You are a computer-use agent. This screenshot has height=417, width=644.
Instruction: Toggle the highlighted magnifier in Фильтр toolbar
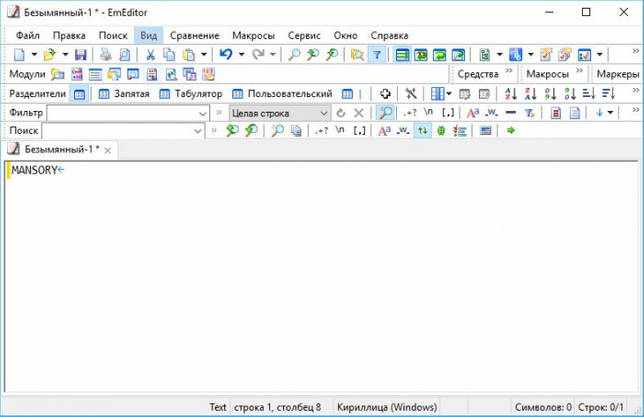[x=385, y=113]
